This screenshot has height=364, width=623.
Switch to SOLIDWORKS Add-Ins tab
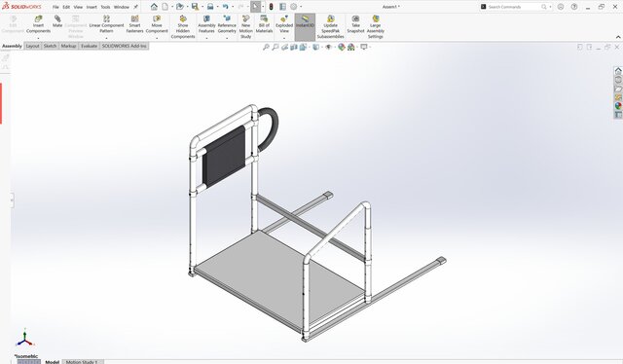pyautogui.click(x=125, y=46)
